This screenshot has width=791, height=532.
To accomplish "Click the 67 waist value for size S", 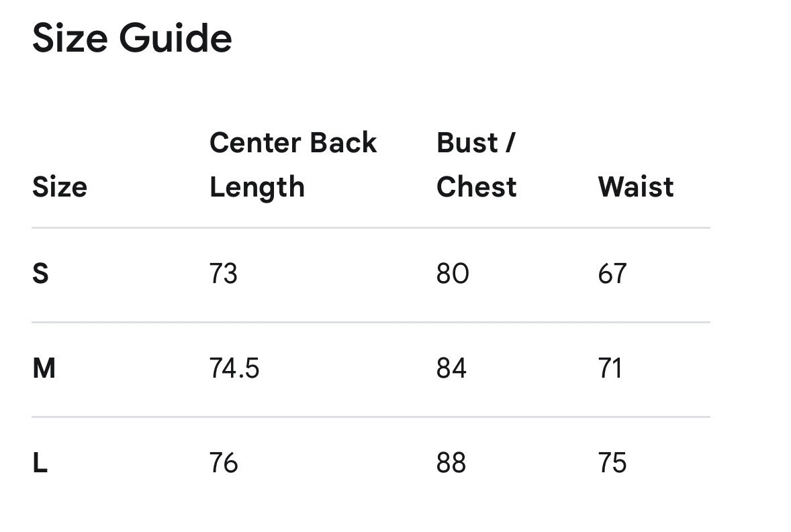I will click(612, 274).
